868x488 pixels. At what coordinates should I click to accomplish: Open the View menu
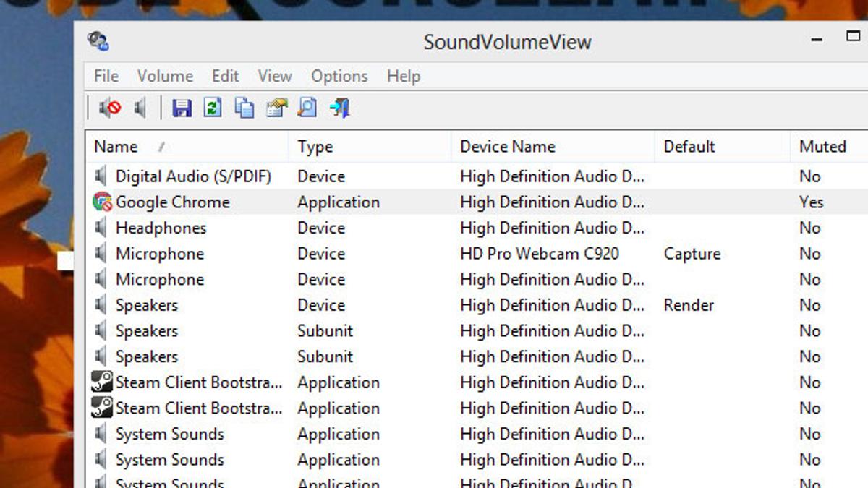[x=275, y=76]
